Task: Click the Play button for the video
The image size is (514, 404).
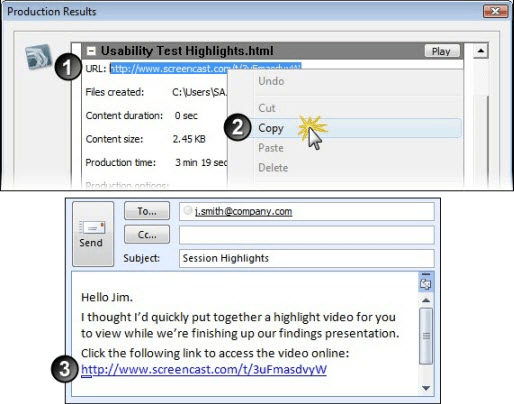Action: [442, 51]
